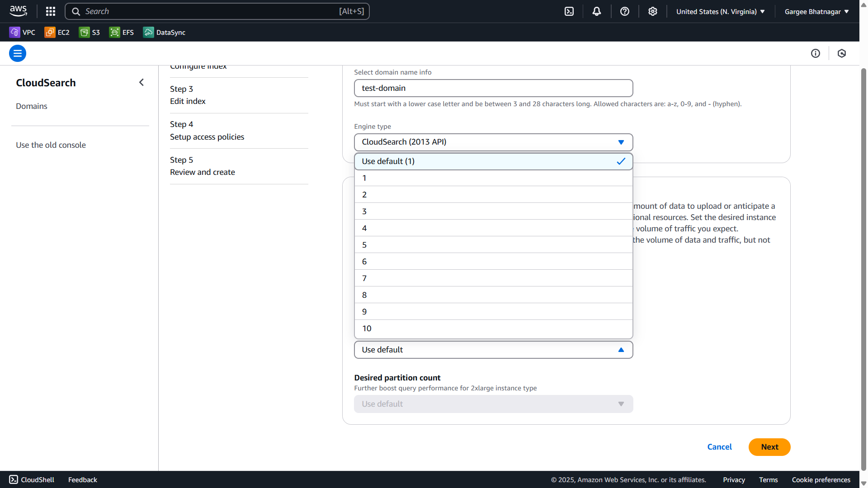Select replication count 3
The height and width of the screenshot is (488, 868).
tap(493, 211)
